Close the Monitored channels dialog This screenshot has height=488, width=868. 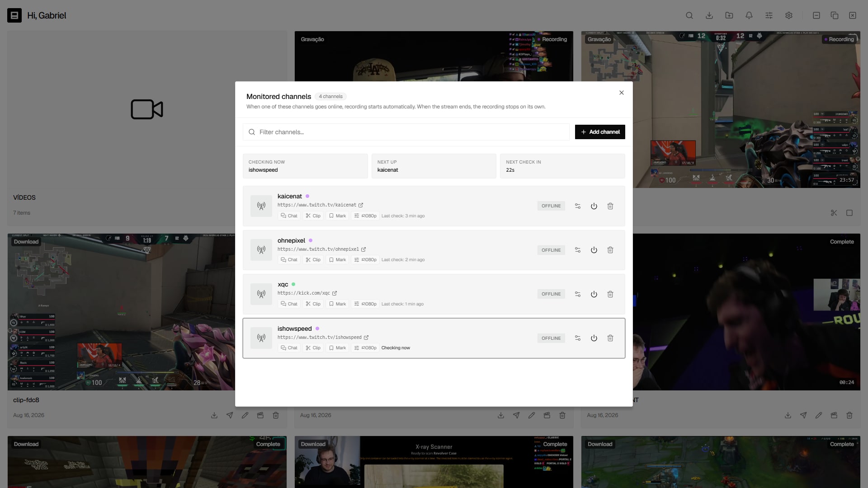(x=622, y=93)
